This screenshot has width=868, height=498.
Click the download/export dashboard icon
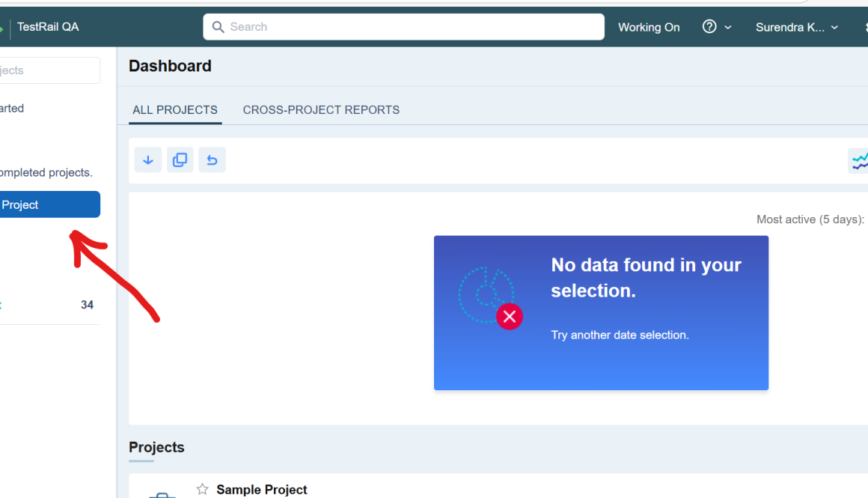click(147, 160)
